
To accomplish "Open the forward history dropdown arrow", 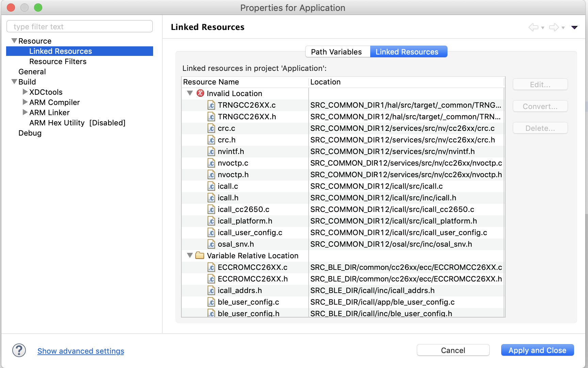I will point(563,28).
